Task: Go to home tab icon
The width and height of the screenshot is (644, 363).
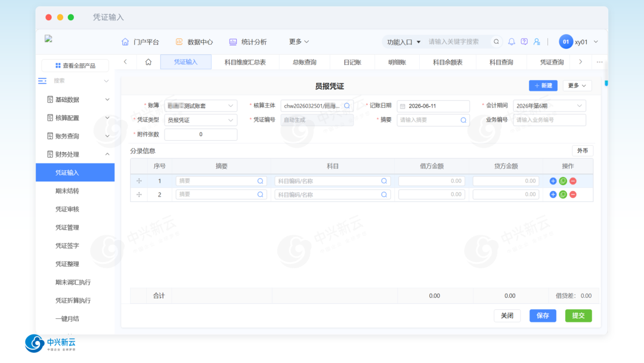Action: pos(148,62)
